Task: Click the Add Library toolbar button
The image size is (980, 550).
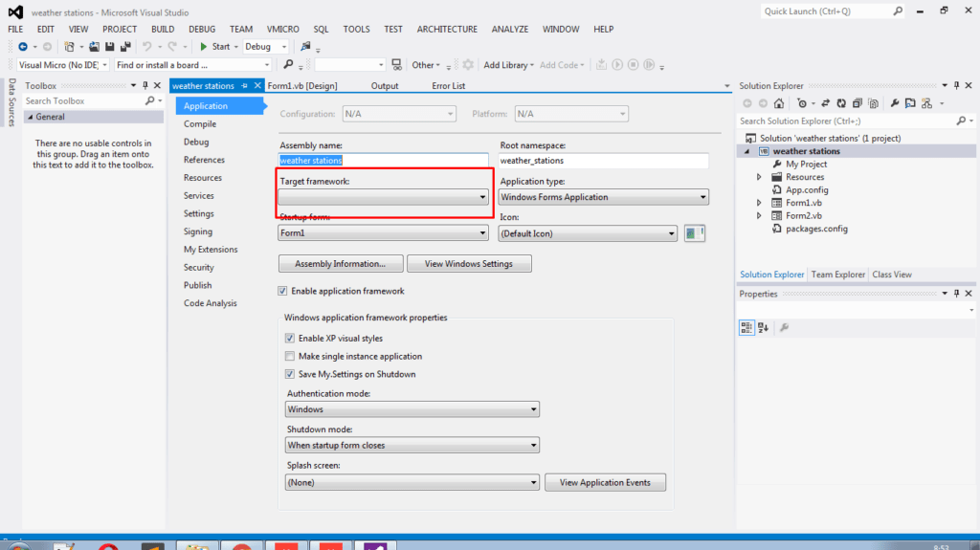Action: [508, 65]
